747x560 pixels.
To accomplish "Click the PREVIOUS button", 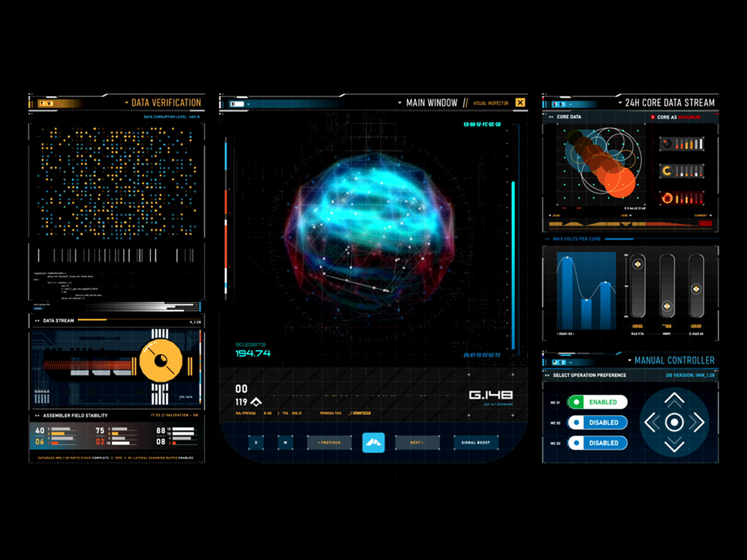I will click(x=329, y=442).
